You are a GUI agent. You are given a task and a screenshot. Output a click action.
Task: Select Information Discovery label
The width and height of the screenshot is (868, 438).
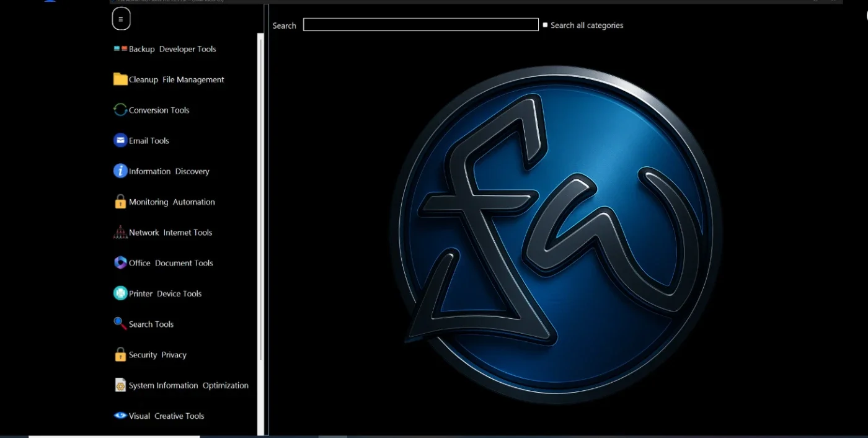pyautogui.click(x=169, y=171)
